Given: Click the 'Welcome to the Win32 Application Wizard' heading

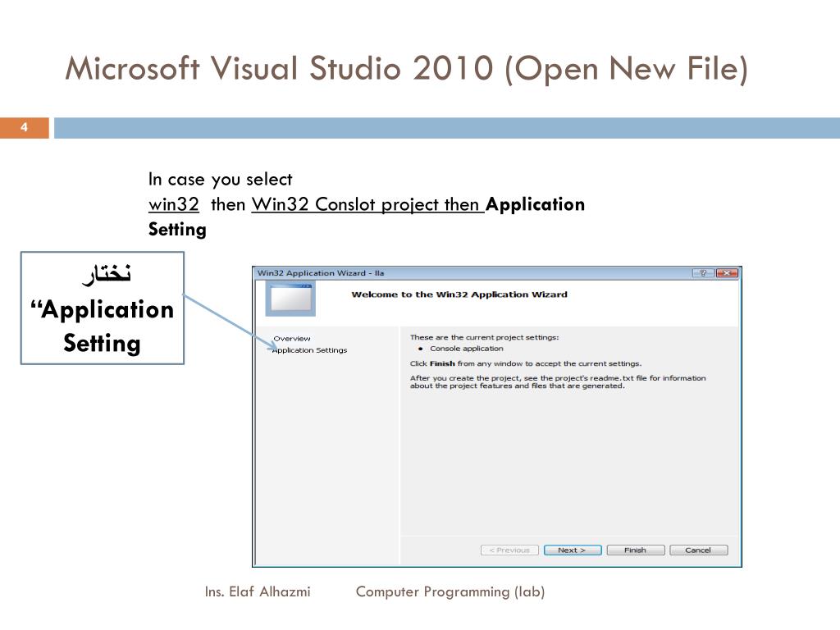Looking at the screenshot, I should pos(459,294).
